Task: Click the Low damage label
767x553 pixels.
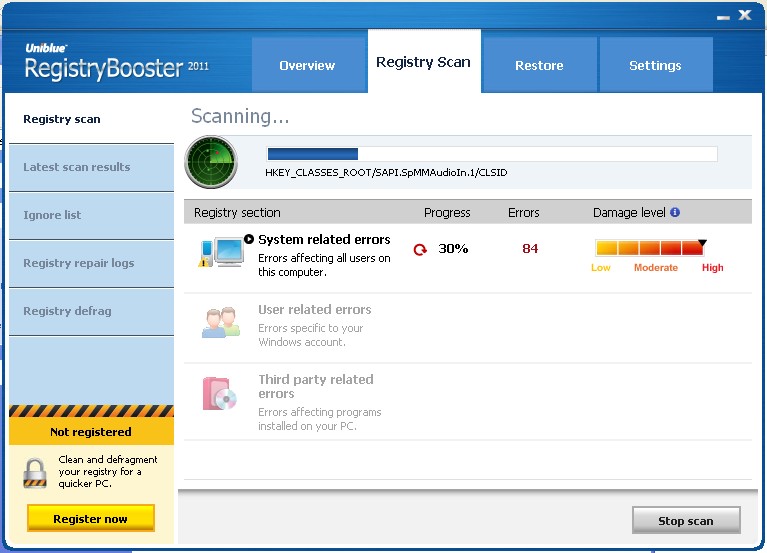Action: point(601,267)
